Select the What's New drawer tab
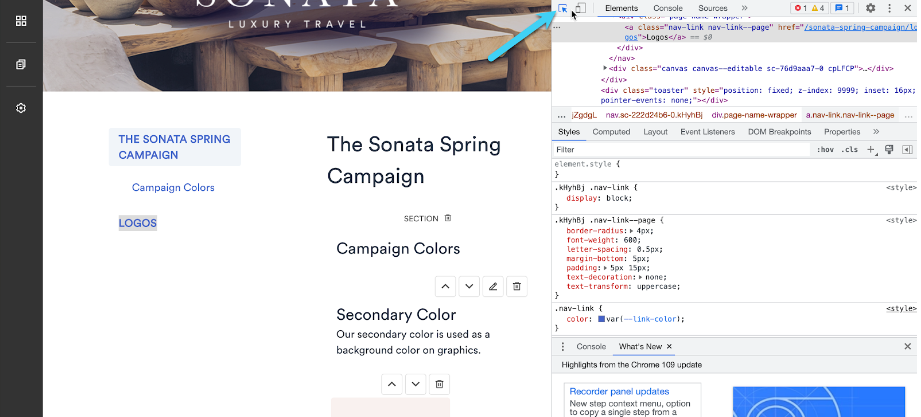 [640, 347]
